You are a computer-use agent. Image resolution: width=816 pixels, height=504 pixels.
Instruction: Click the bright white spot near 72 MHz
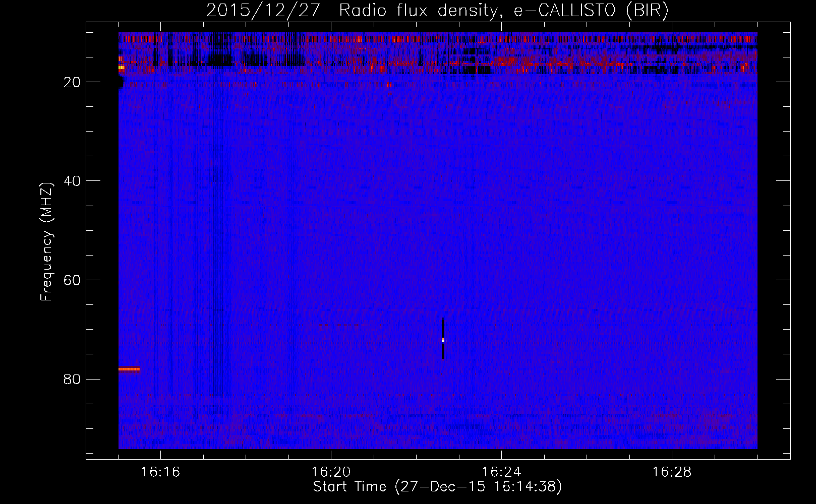coord(443,340)
